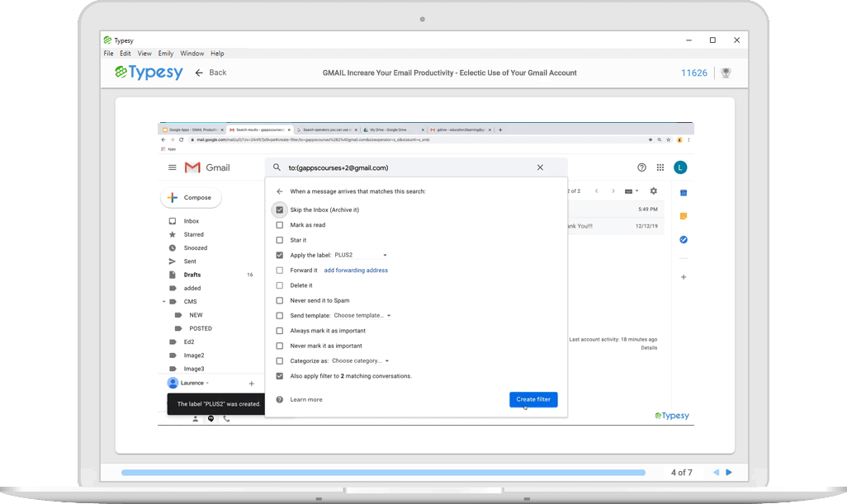Click the browser reload icon
This screenshot has height=504, width=847.
coord(181,139)
